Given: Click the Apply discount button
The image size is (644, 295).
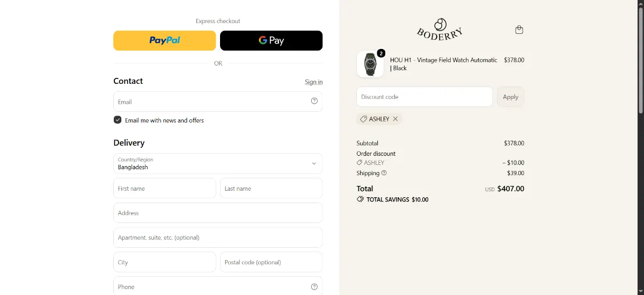Looking at the screenshot, I should pyautogui.click(x=510, y=97).
